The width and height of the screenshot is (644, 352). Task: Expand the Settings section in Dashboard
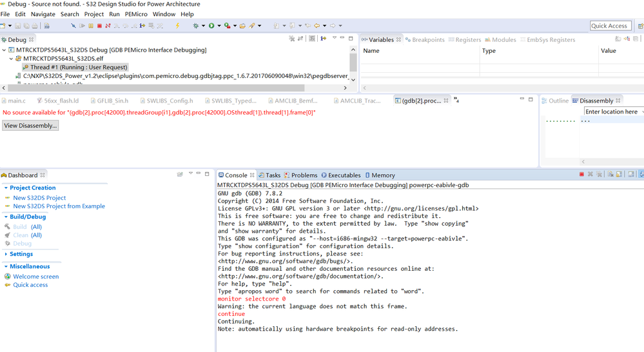click(x=6, y=254)
